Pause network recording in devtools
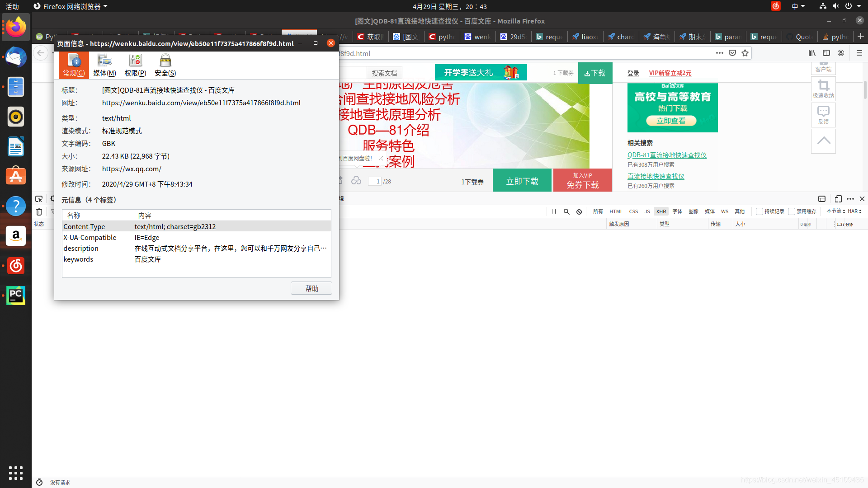This screenshot has width=868, height=488. pos(554,211)
